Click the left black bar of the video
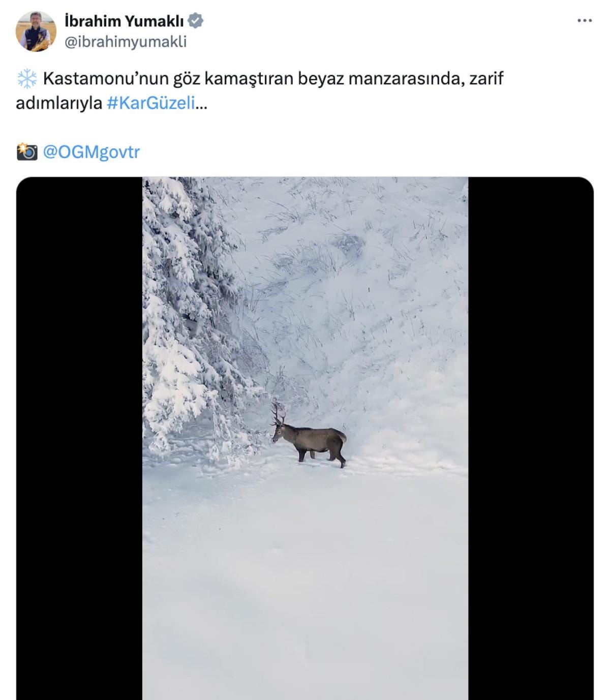This screenshot has height=700, width=610. coord(79,437)
